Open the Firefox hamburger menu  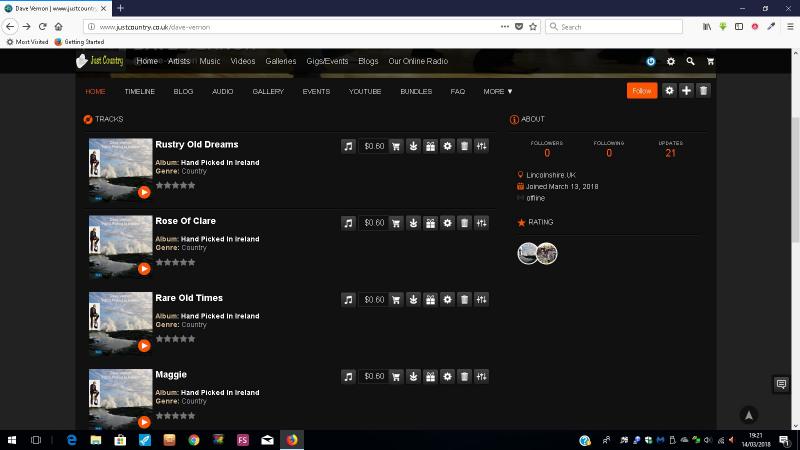[x=790, y=27]
